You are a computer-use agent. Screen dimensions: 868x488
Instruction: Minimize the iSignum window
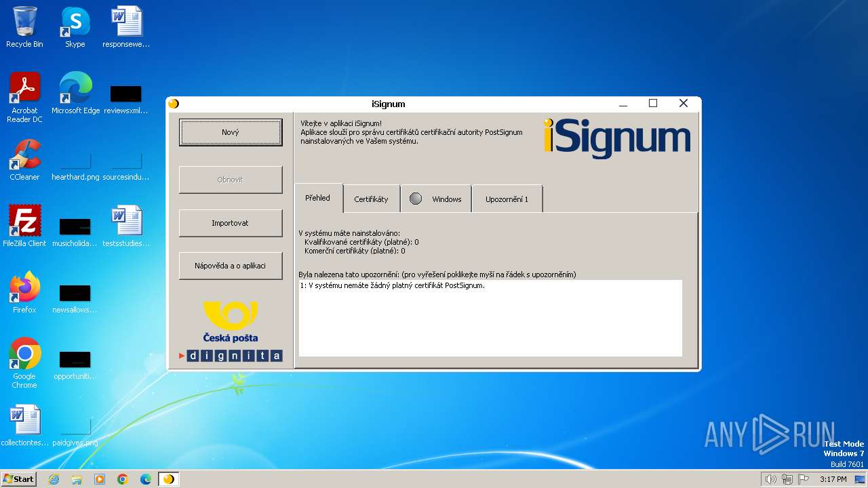(623, 104)
